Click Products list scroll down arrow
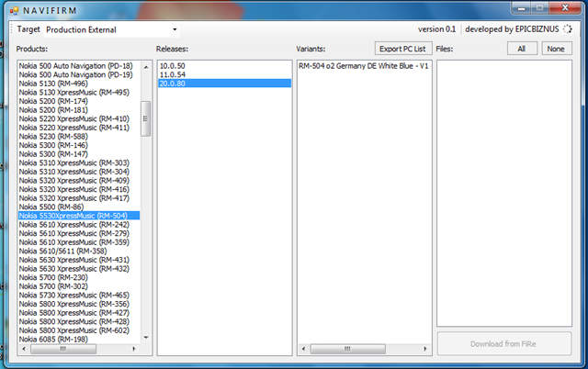 146,338
